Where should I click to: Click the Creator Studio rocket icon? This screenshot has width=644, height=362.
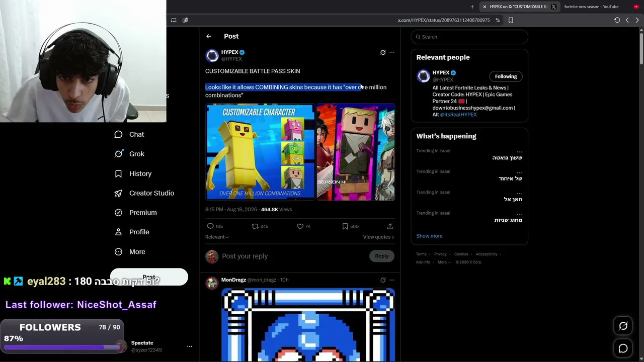click(x=118, y=193)
